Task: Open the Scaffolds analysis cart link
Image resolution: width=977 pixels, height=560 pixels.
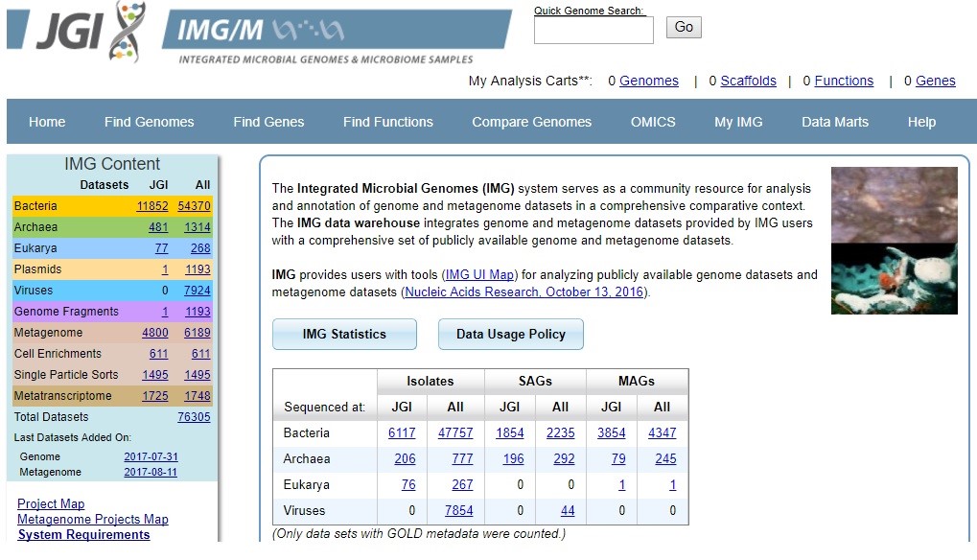Action: point(748,81)
